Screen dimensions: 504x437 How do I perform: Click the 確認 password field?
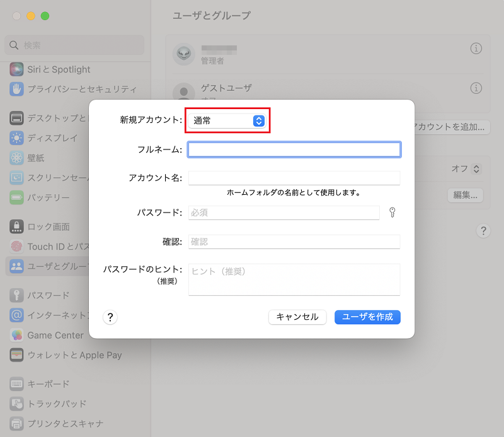pyautogui.click(x=294, y=242)
